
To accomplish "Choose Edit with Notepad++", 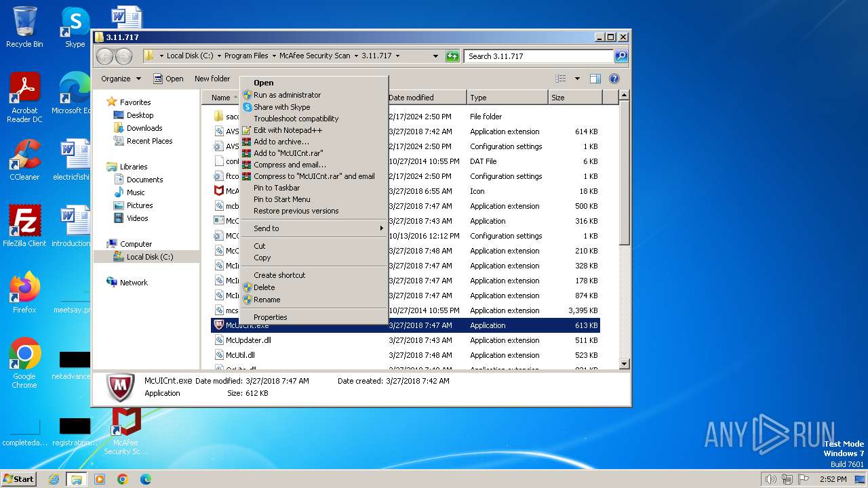I will 315,130.
